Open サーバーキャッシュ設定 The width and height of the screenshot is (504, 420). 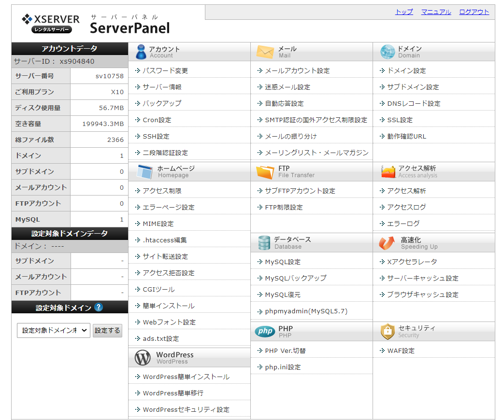423,278
